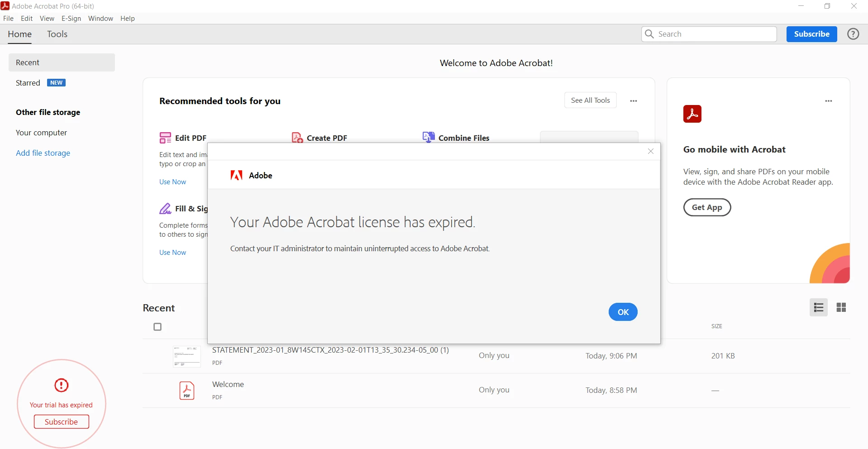Click the Get App button

tap(707, 207)
